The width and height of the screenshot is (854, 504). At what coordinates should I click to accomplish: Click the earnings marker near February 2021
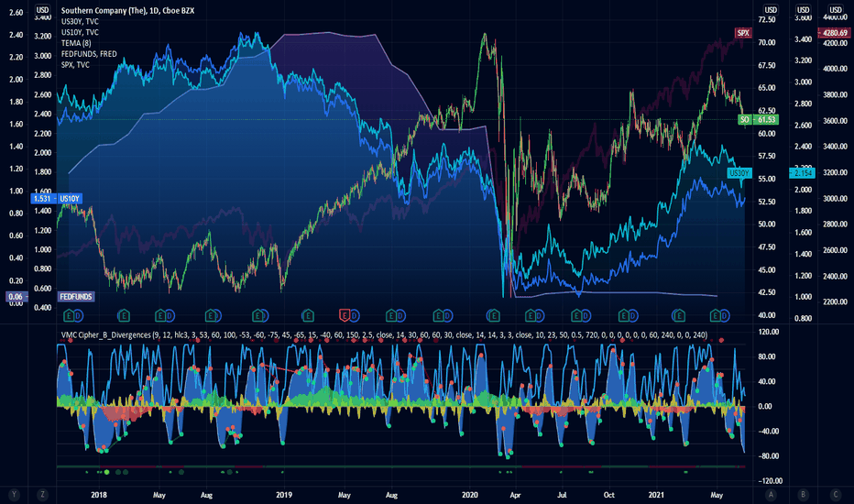678,315
